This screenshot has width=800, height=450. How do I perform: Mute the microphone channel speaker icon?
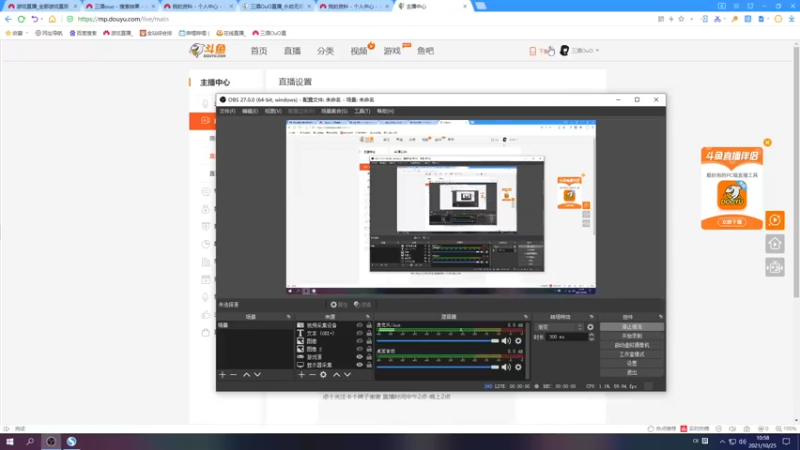coord(506,340)
